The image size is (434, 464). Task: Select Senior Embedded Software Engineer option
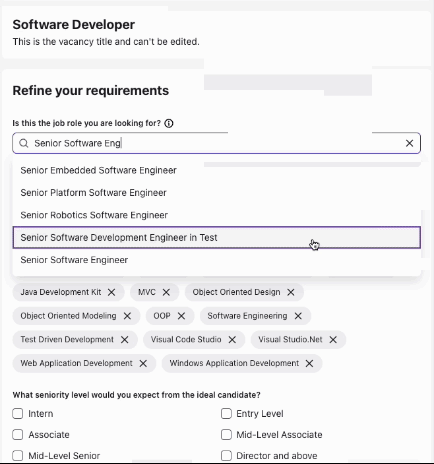click(x=217, y=170)
